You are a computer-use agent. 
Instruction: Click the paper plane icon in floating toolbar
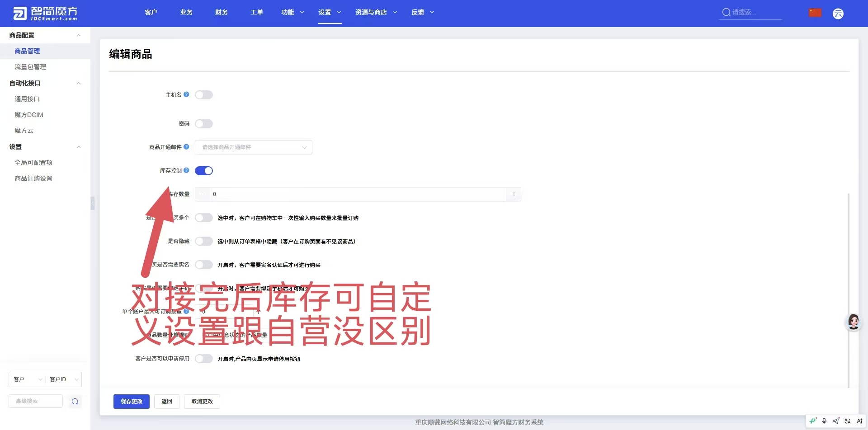pyautogui.click(x=836, y=421)
